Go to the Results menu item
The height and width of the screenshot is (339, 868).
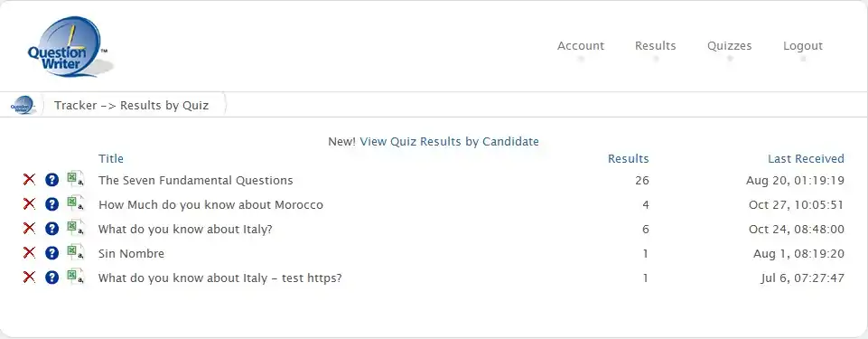(656, 46)
